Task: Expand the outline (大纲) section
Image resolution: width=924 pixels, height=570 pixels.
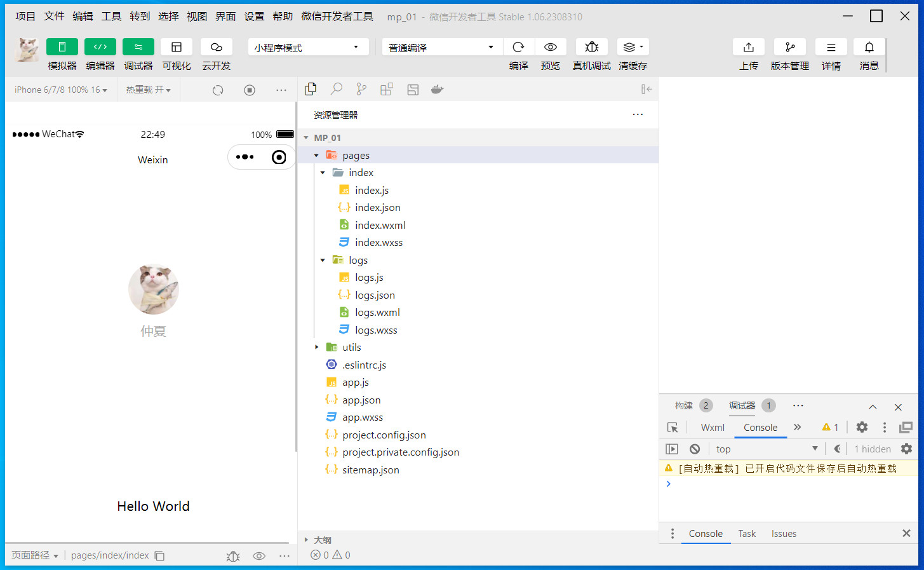Action: pyautogui.click(x=306, y=540)
